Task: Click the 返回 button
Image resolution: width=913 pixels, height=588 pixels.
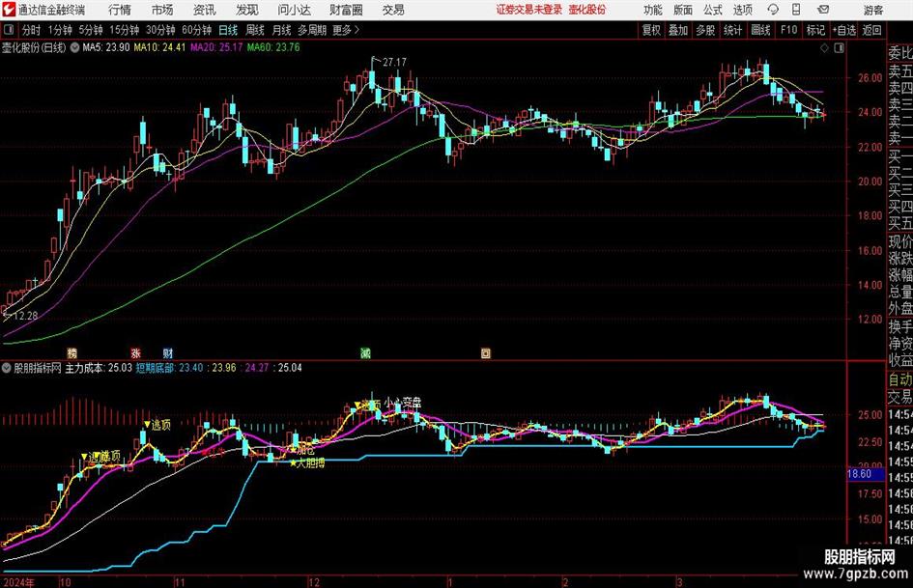Action: (871, 30)
